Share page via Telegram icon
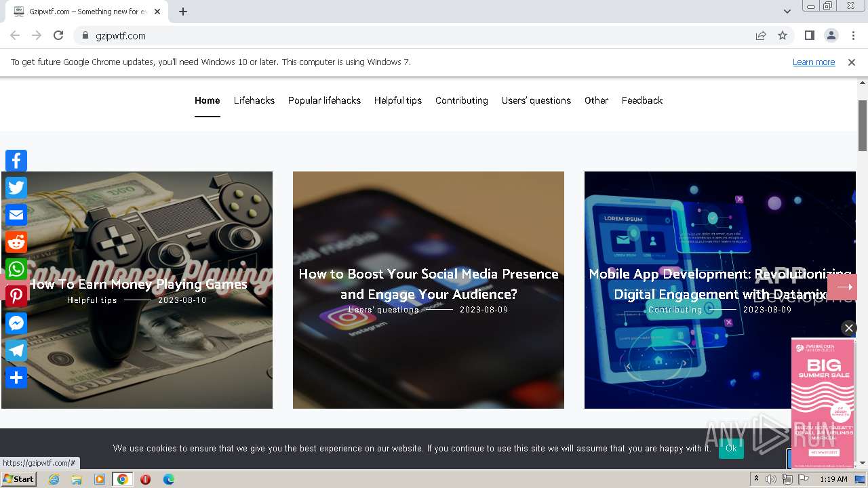868x488 pixels. pyautogui.click(x=16, y=350)
